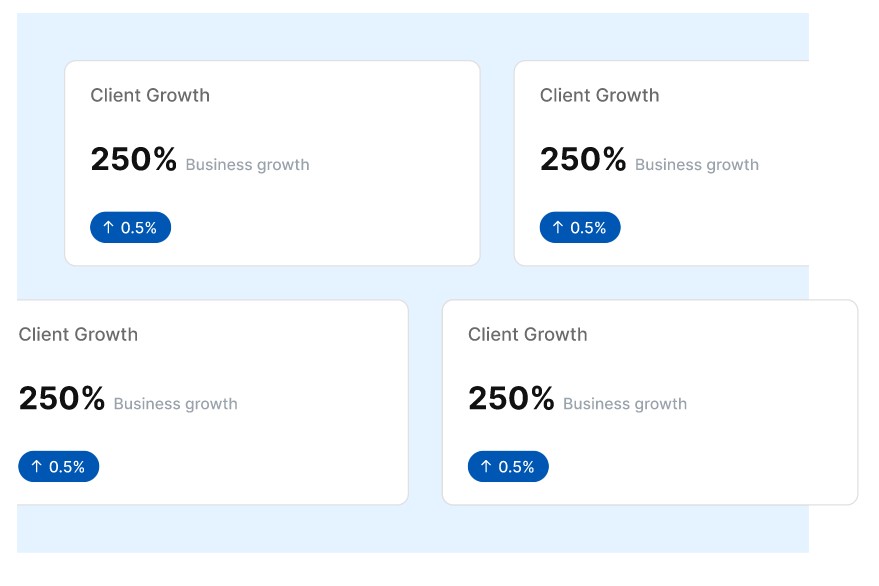Select the 0.5% badge in top-left card
Viewport: 879px width, 586px height.
(x=131, y=228)
